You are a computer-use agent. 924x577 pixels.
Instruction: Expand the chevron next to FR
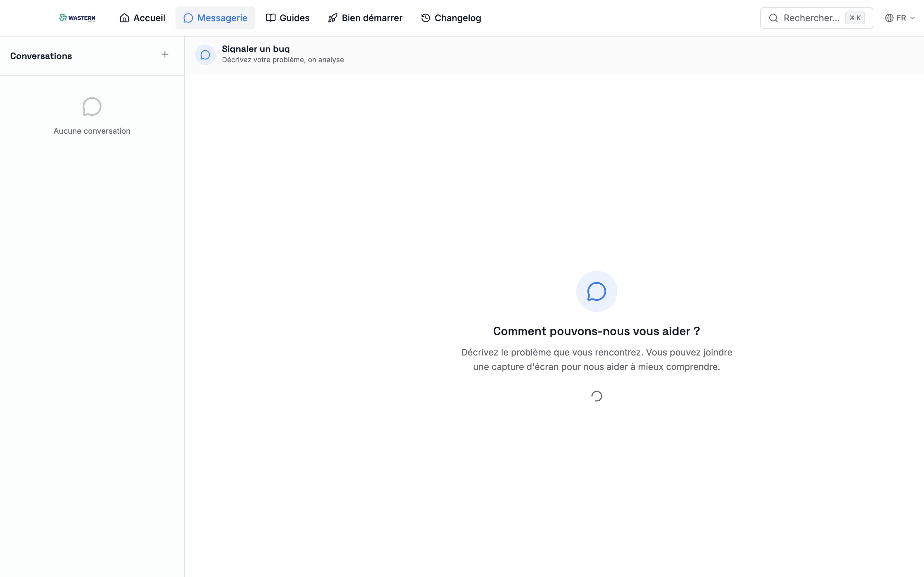[913, 18]
